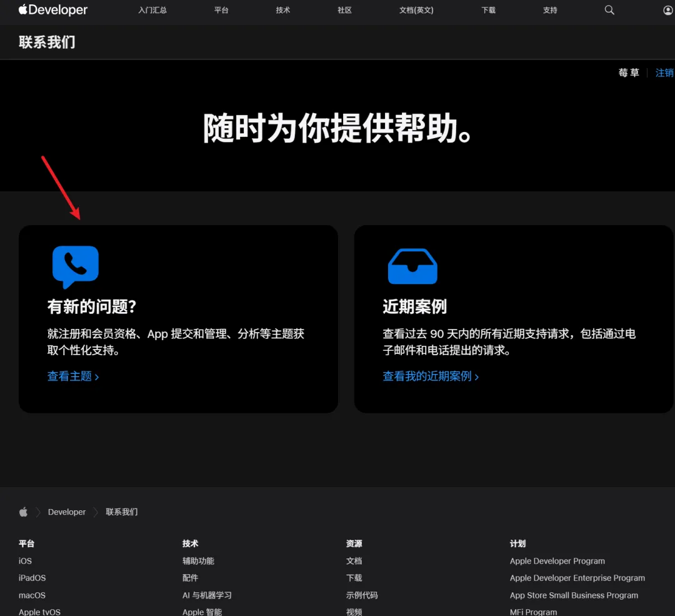Open the 平台 navigation menu
The image size is (675, 616).
pyautogui.click(x=221, y=10)
